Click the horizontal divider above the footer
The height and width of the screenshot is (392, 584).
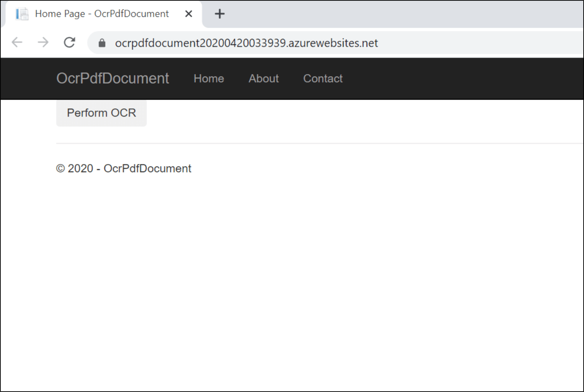click(x=314, y=143)
